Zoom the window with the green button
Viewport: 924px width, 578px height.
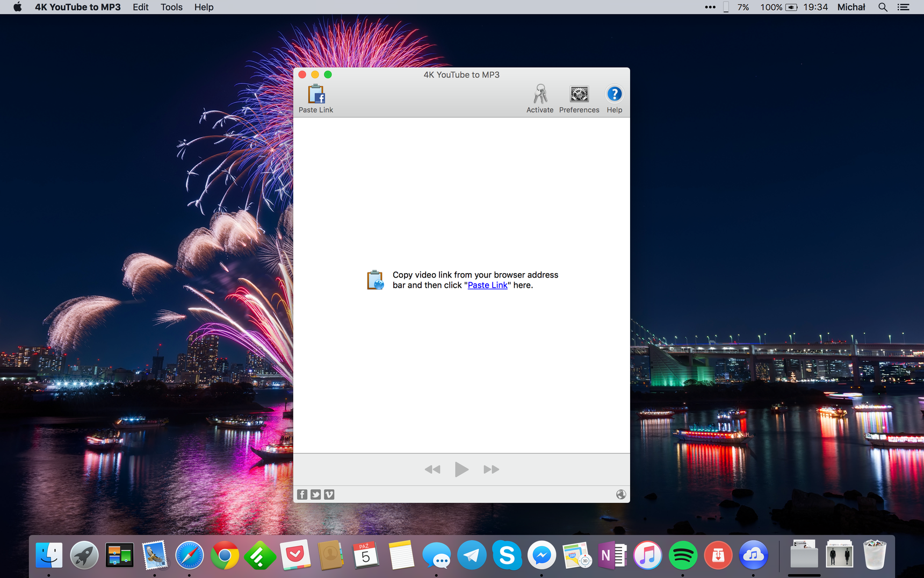coord(328,75)
